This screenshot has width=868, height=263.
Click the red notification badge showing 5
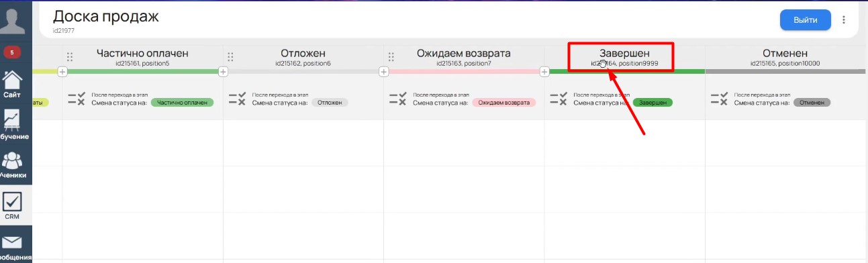(11, 52)
